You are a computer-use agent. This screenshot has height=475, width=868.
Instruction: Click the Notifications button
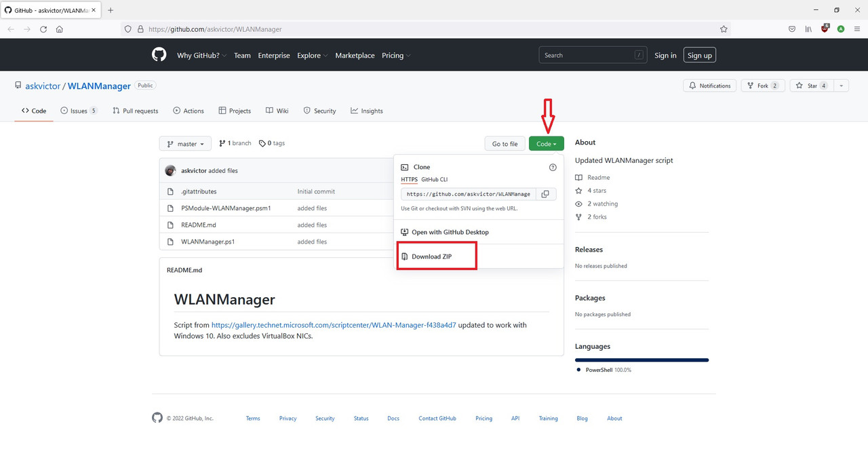(x=710, y=85)
